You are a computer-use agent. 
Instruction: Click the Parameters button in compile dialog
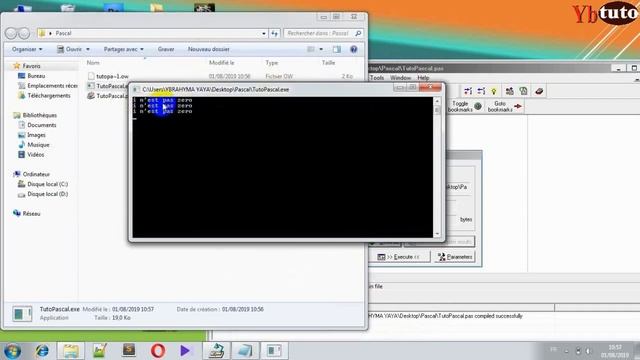click(x=455, y=257)
